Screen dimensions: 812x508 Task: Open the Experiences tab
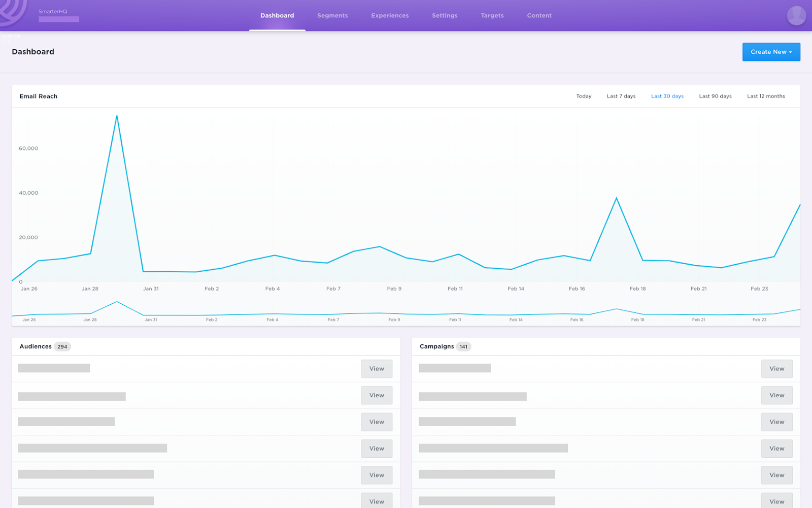click(390, 16)
